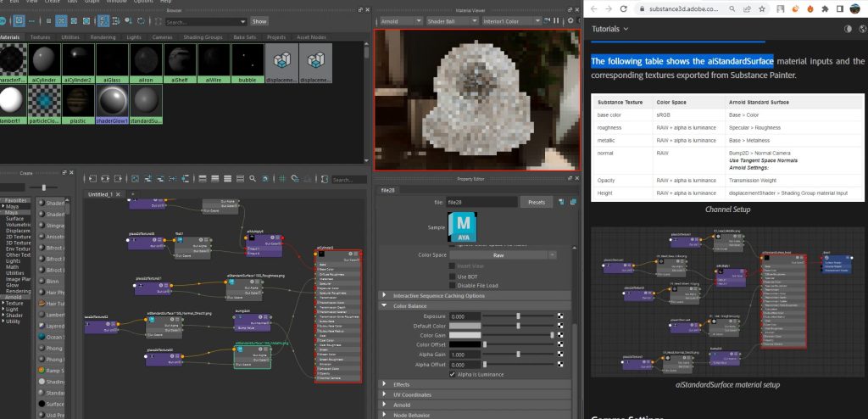Click the browser search magnifier icon
This screenshot has height=419, width=868.
[x=732, y=8]
